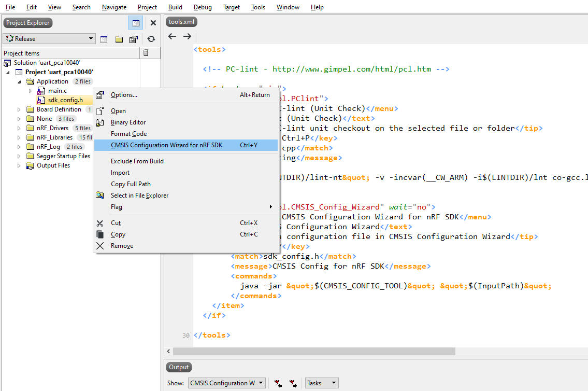Click the project properties toolbar icon
This screenshot has height=391, width=588.
134,39
